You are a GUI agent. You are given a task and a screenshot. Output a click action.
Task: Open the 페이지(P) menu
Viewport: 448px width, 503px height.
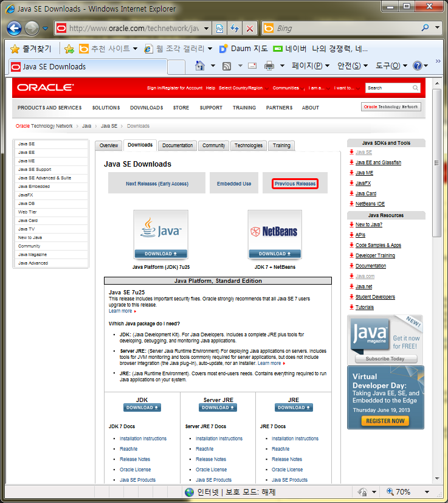[311, 66]
